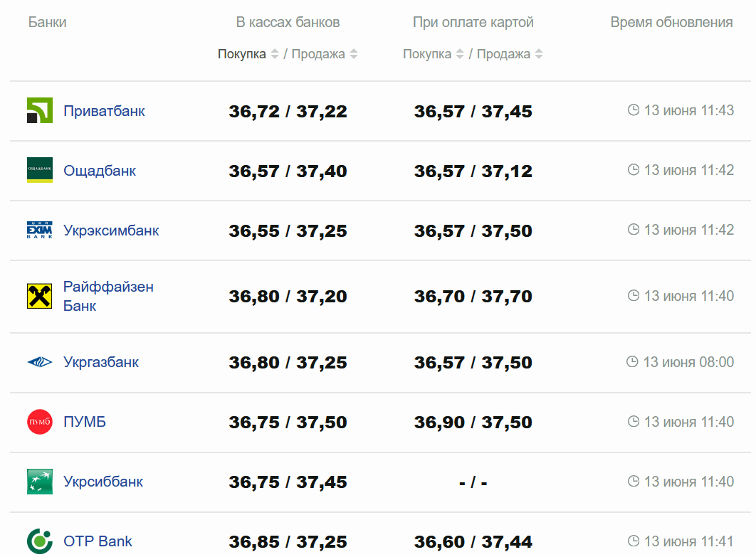Open the Ощадбанк link

pyautogui.click(x=100, y=171)
